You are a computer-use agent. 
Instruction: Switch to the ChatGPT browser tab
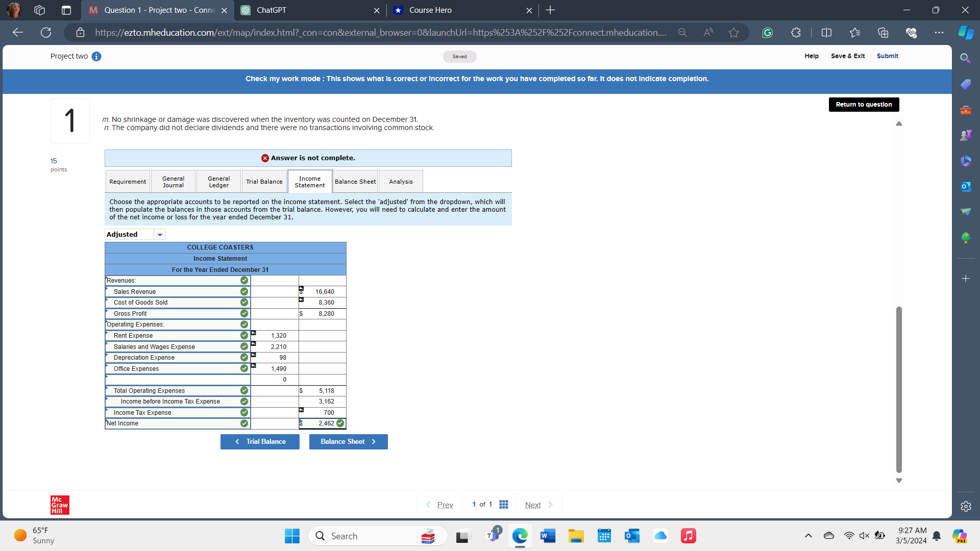point(301,10)
